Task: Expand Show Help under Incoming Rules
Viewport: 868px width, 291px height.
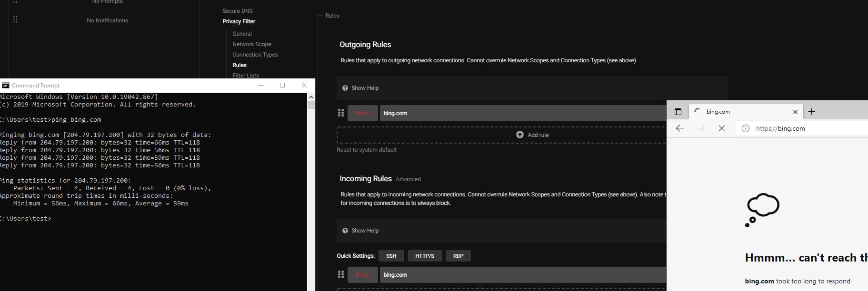Action: (x=365, y=231)
